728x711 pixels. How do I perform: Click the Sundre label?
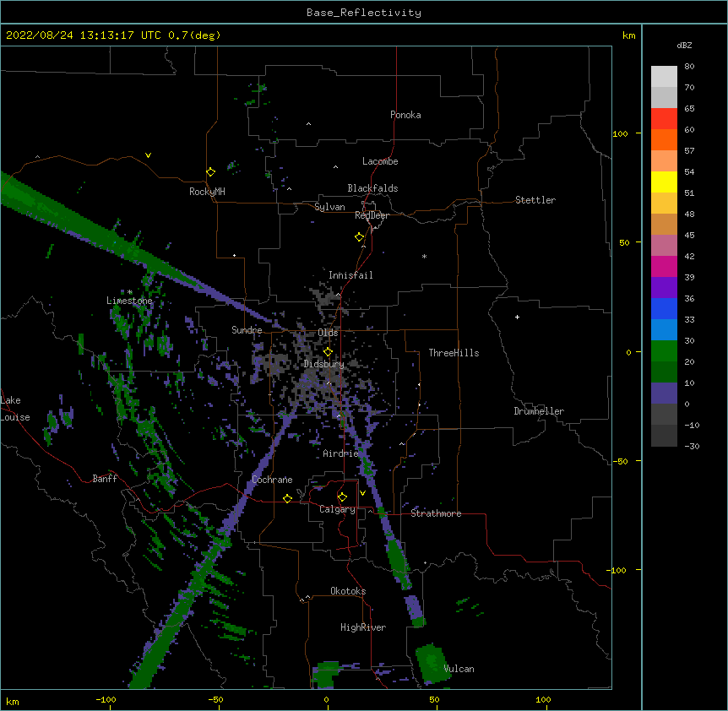pyautogui.click(x=247, y=330)
